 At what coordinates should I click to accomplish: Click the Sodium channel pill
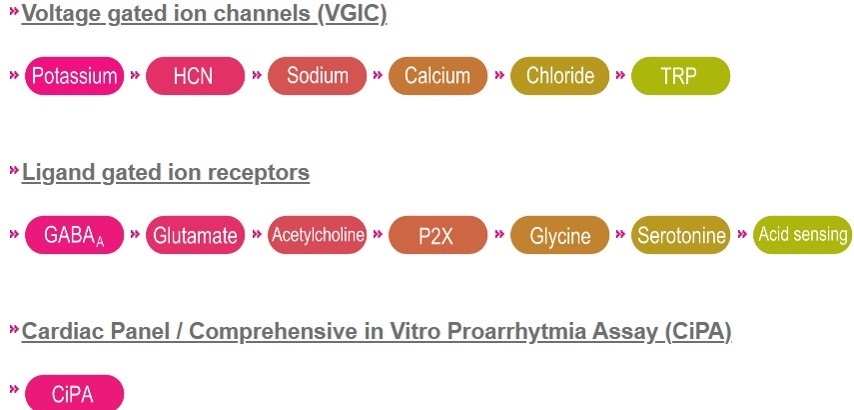point(317,76)
